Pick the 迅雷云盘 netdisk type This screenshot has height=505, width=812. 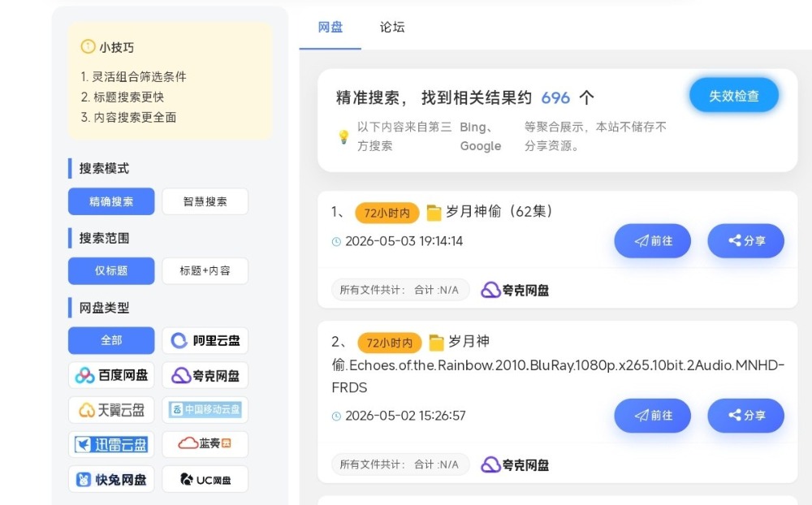111,444
